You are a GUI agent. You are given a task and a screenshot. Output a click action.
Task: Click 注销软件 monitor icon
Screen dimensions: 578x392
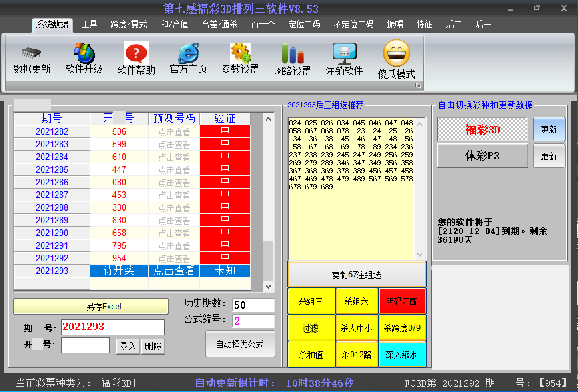344,53
